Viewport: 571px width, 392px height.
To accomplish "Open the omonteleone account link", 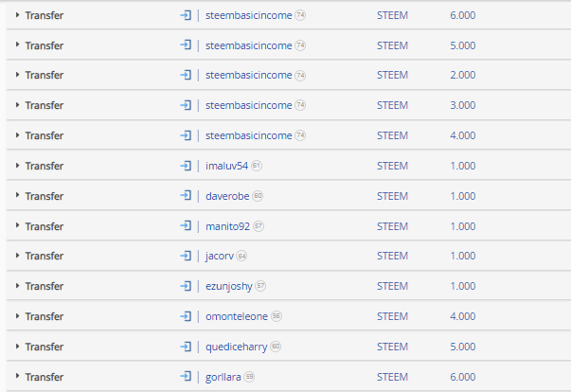I will pyautogui.click(x=237, y=316).
